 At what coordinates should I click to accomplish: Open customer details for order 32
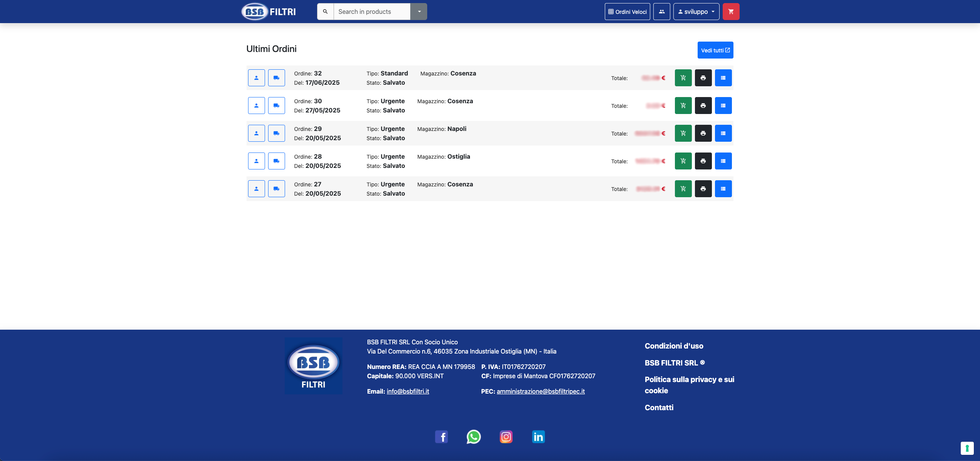[x=256, y=78]
